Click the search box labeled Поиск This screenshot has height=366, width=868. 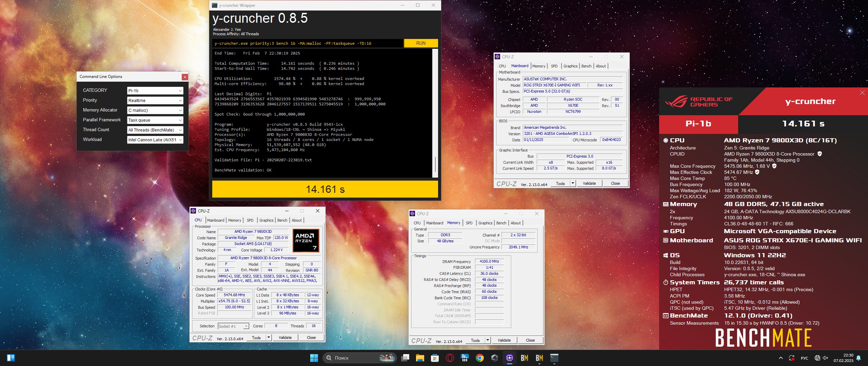pos(360,358)
